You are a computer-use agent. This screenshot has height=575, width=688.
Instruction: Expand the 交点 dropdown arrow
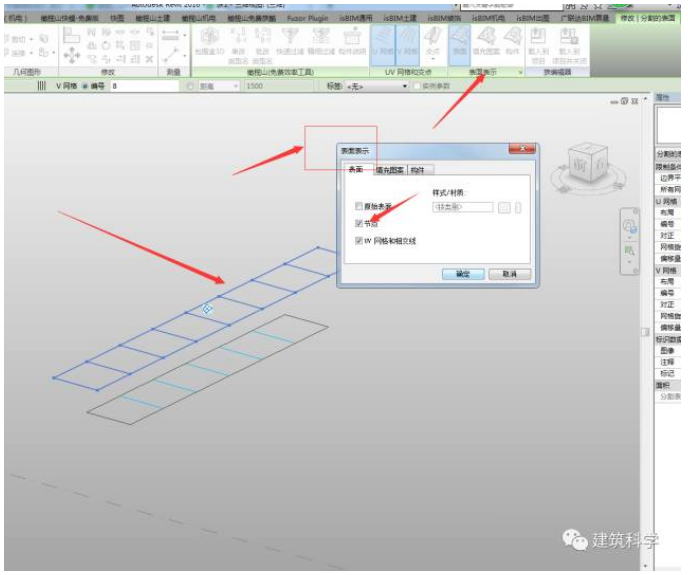pyautogui.click(x=433, y=58)
